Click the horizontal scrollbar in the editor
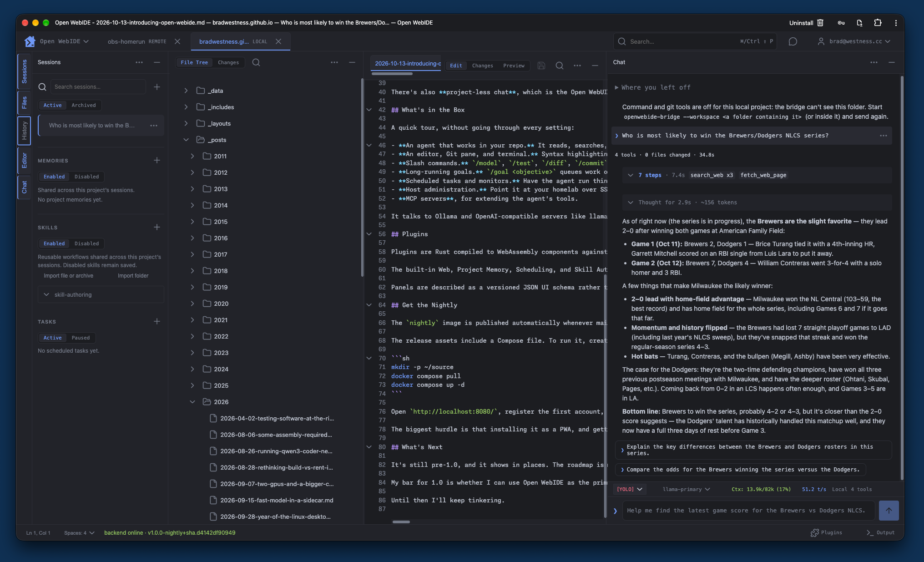This screenshot has height=562, width=924. 401,522
